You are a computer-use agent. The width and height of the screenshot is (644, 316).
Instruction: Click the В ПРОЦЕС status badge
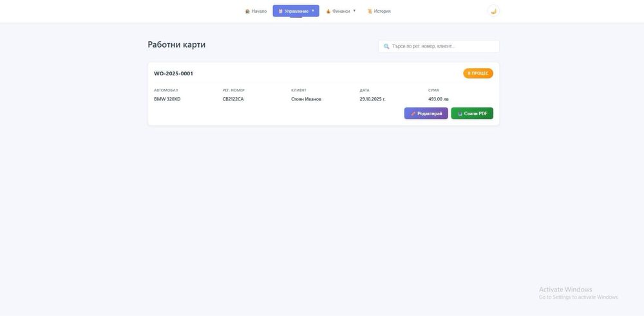pyautogui.click(x=478, y=73)
